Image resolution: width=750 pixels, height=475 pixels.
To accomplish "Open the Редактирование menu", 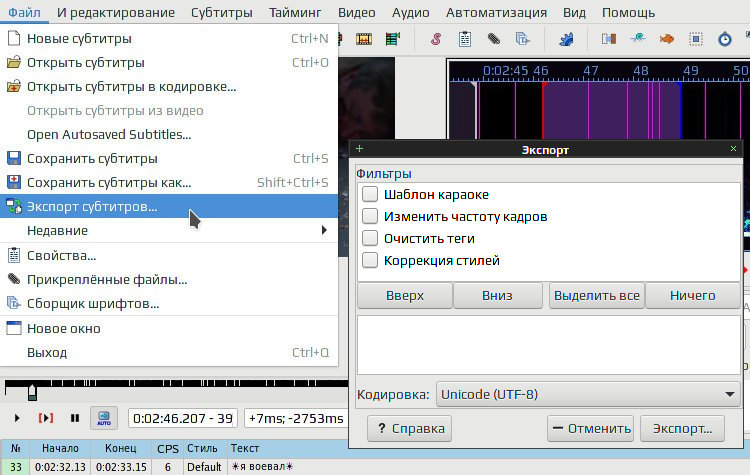I will point(116,12).
